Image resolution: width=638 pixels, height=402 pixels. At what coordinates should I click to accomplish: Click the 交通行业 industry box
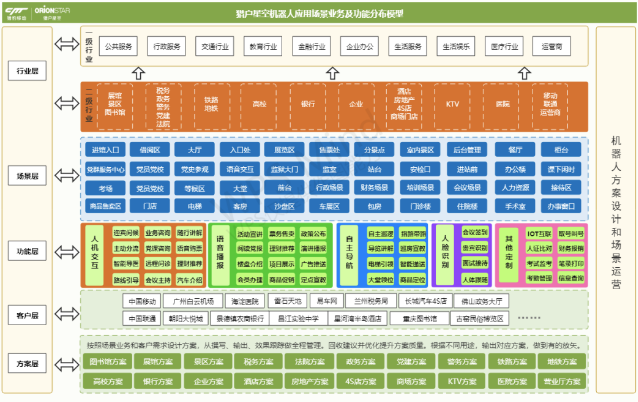tap(215, 46)
